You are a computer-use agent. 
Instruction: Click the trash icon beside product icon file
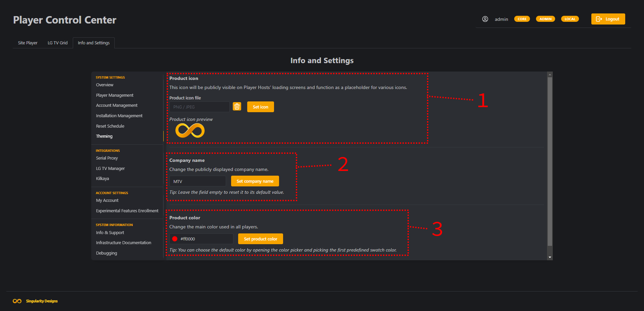[x=237, y=107]
